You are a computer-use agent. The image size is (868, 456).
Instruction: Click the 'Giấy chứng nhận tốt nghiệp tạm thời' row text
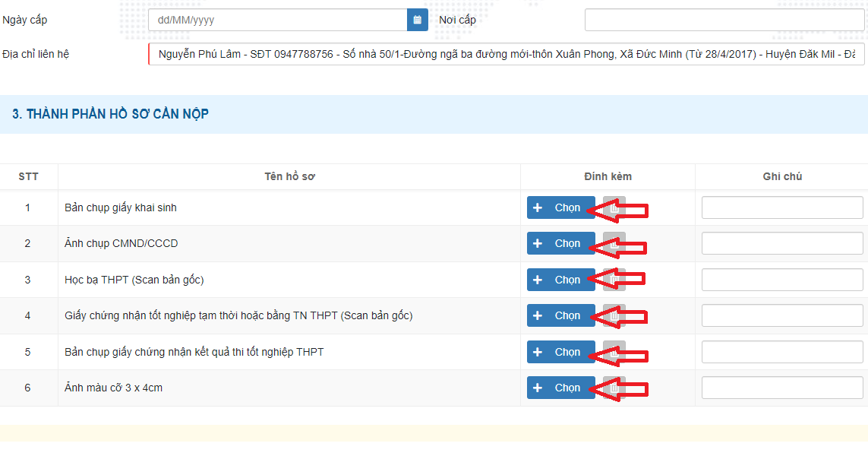click(238, 316)
